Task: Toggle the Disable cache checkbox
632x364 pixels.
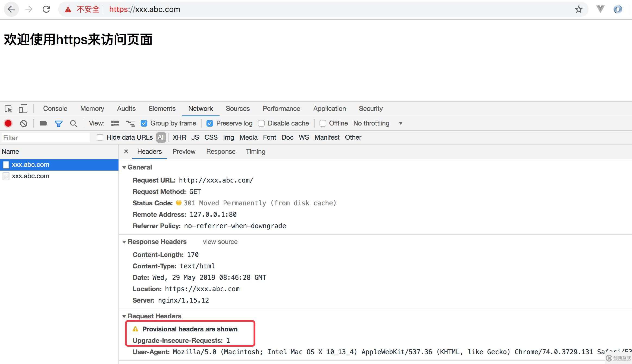Action: [x=261, y=123]
